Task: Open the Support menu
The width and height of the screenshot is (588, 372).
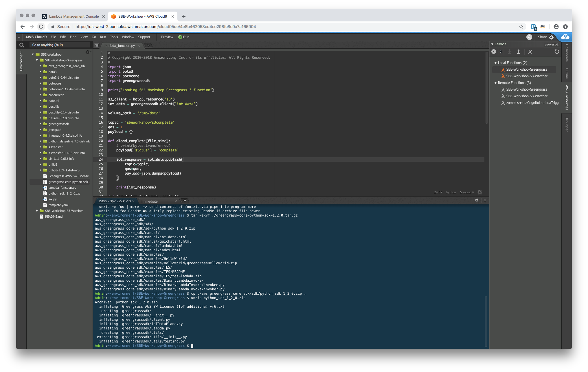Action: 144,37
